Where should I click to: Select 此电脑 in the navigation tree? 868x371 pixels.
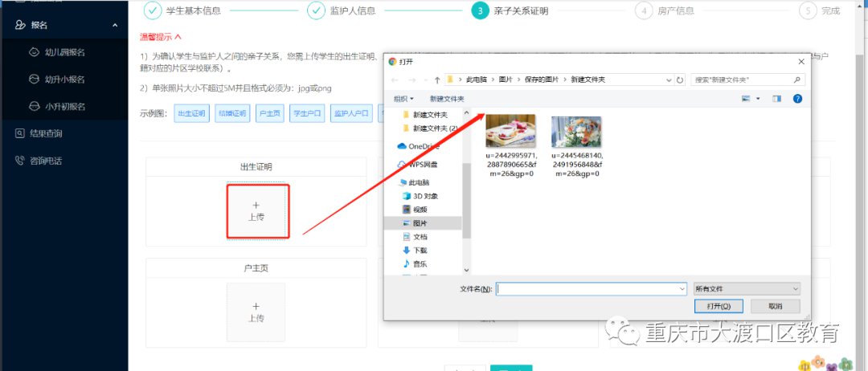click(x=414, y=182)
